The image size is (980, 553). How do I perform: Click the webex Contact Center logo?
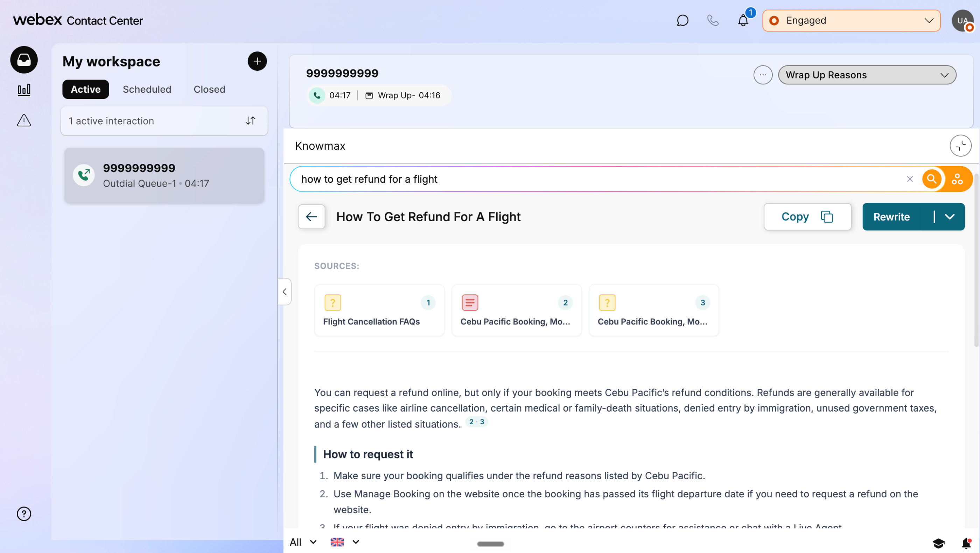pos(78,20)
